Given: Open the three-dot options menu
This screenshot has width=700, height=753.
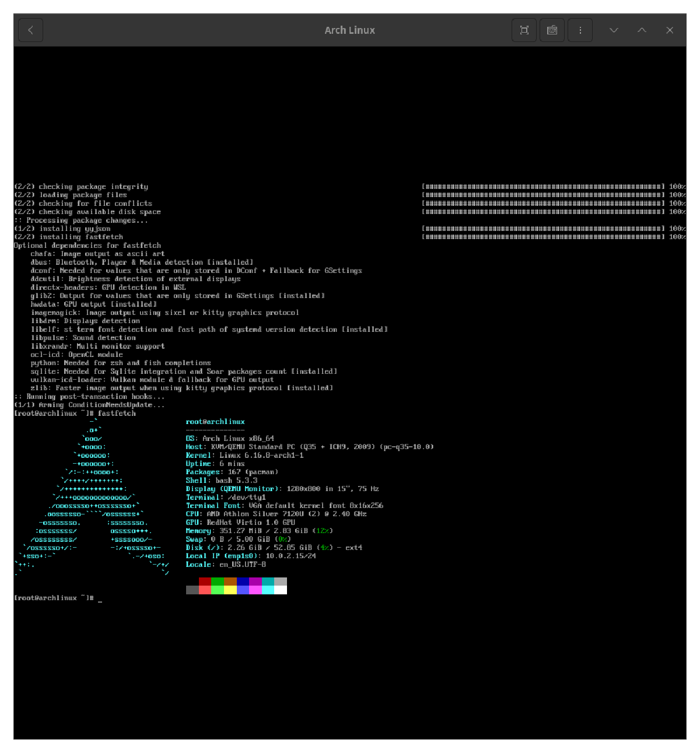Looking at the screenshot, I should coord(580,30).
